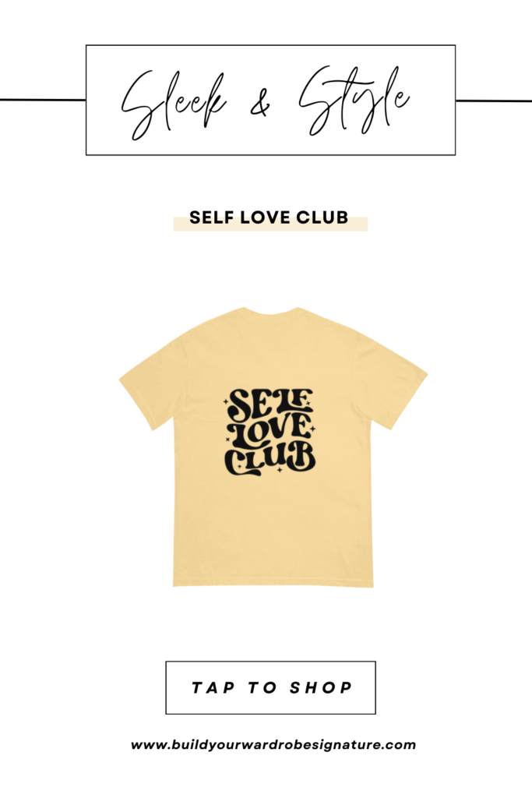Click the word SELF printed on the shirt
The image size is (532, 798).
[x=271, y=404]
